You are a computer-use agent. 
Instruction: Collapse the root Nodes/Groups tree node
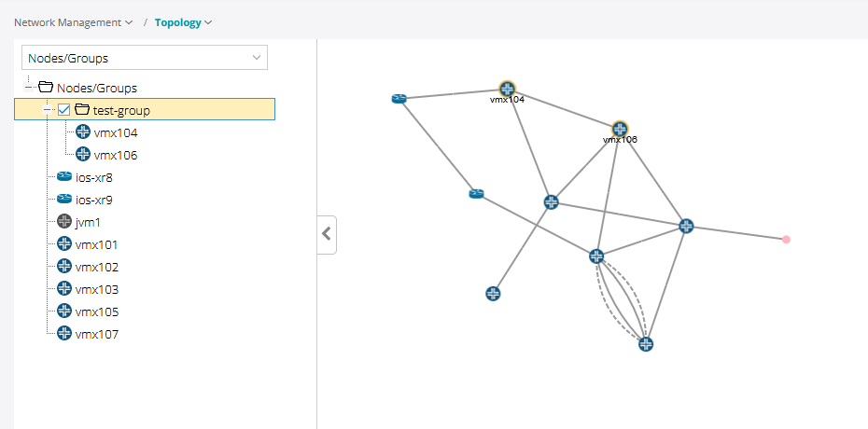28,88
